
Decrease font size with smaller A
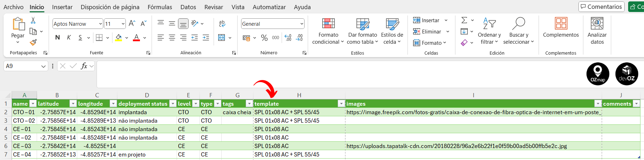(143, 24)
